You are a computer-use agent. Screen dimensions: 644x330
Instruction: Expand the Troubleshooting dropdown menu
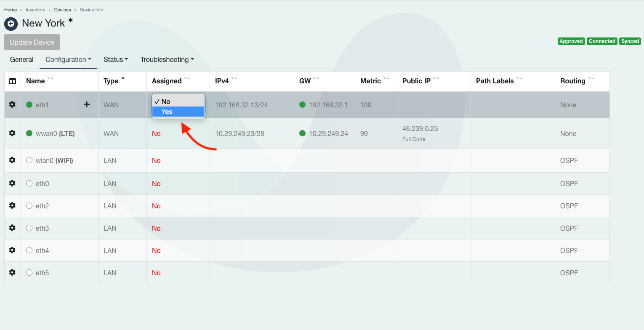(167, 60)
